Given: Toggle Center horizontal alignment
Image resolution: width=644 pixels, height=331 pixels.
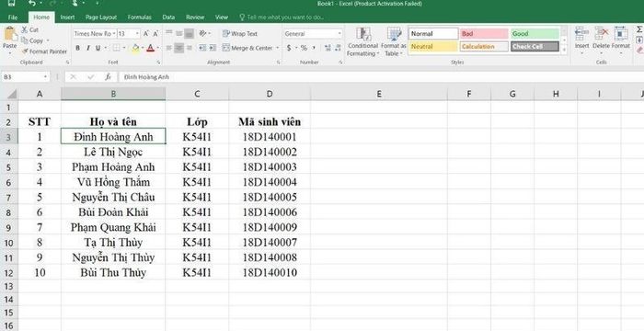Looking at the screenshot, I should click(178, 48).
